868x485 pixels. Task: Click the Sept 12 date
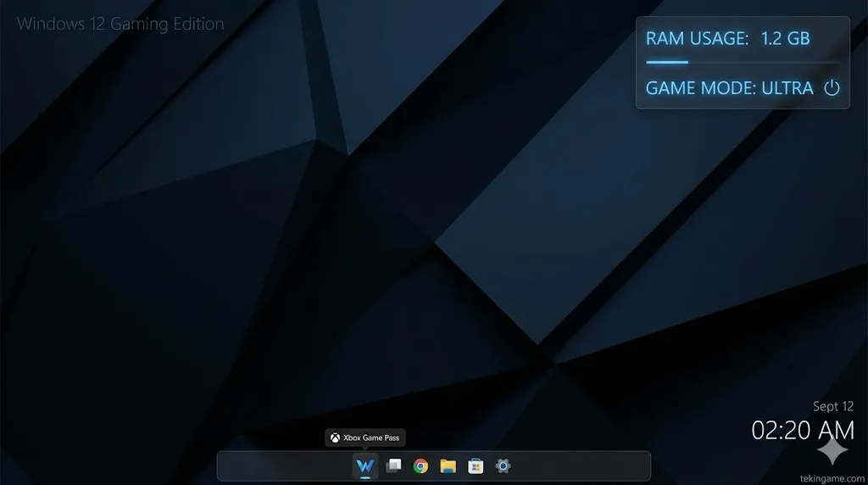coord(832,407)
